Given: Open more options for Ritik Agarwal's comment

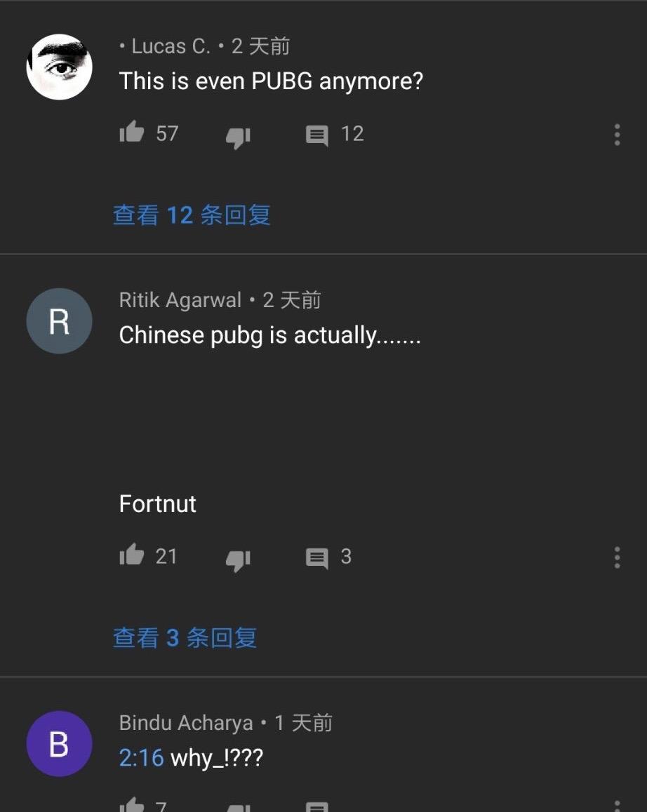Looking at the screenshot, I should coord(617,557).
